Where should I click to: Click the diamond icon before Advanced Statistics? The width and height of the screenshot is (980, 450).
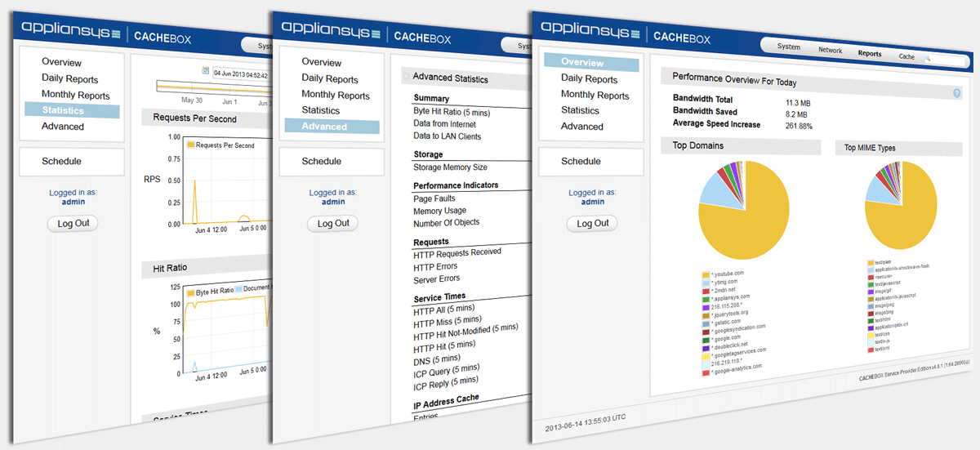pyautogui.click(x=406, y=78)
